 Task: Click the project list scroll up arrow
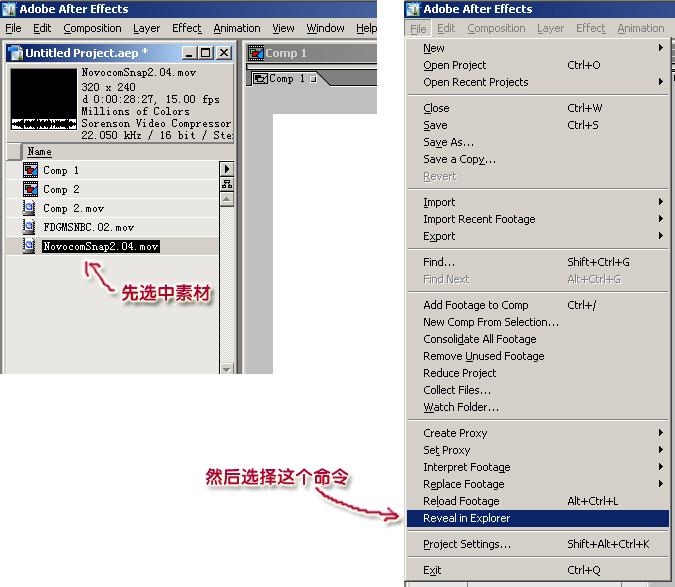point(226,199)
